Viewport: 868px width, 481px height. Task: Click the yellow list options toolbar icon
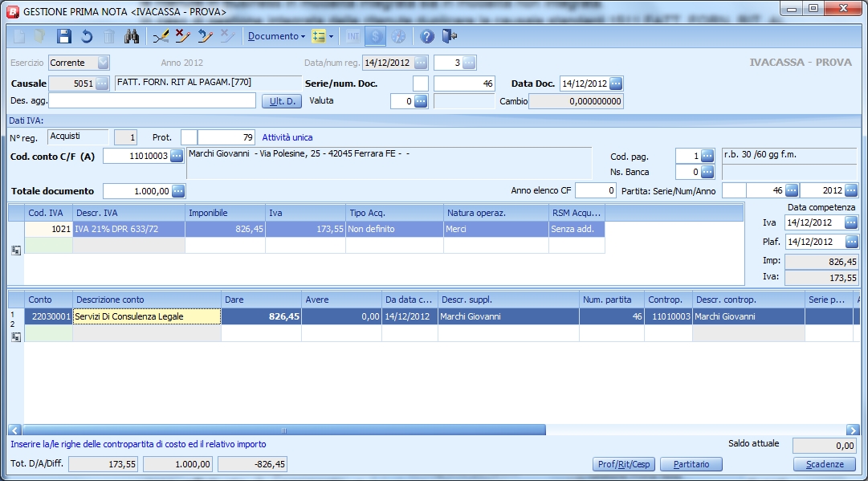(318, 36)
